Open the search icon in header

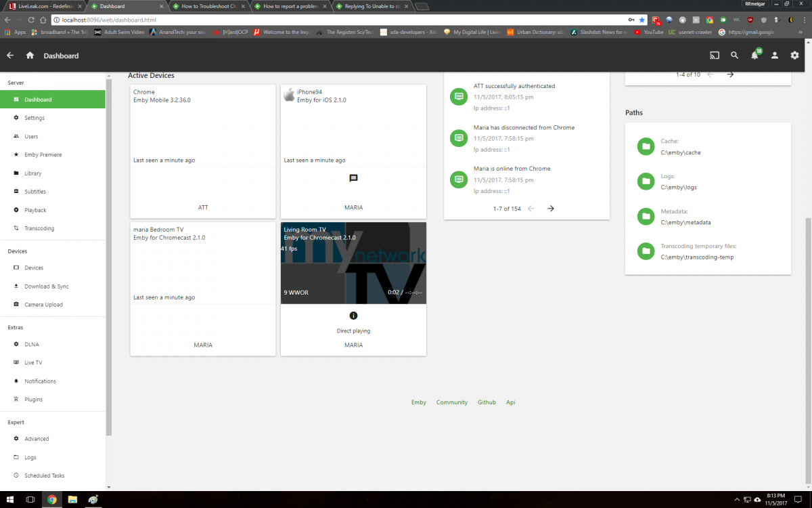tap(734, 56)
